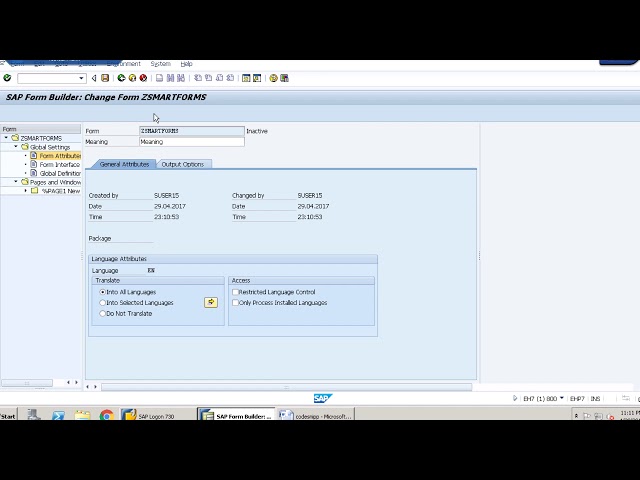Select Into All Languages radio button

point(102,292)
